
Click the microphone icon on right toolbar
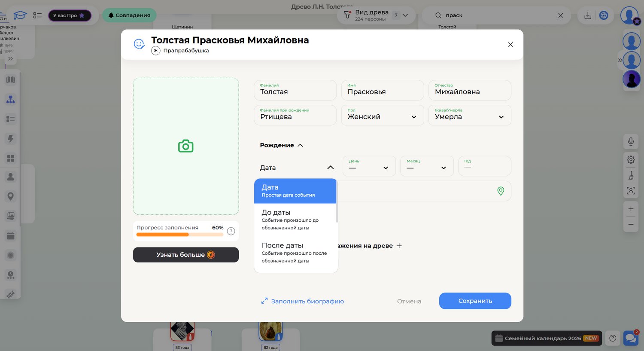tap(631, 141)
